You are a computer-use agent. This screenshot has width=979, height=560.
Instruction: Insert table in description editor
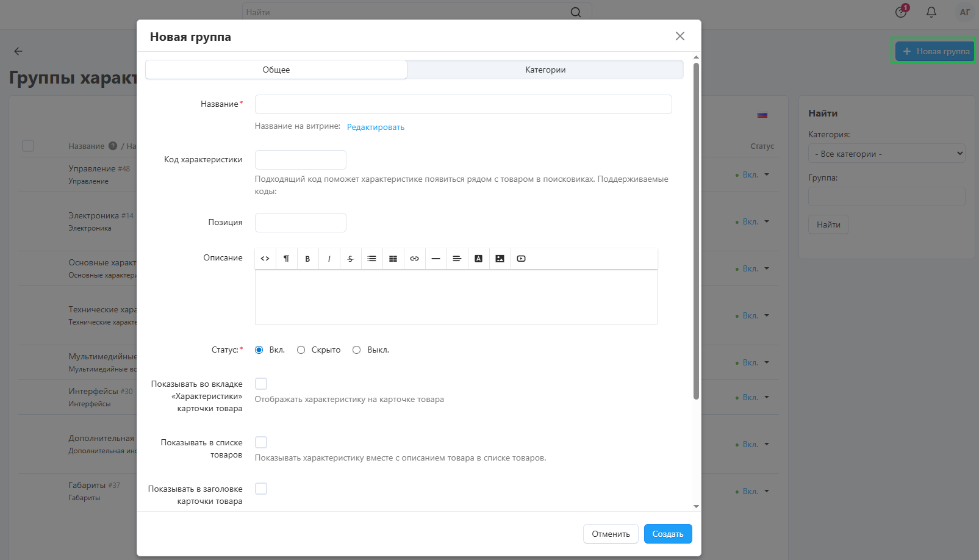(393, 259)
